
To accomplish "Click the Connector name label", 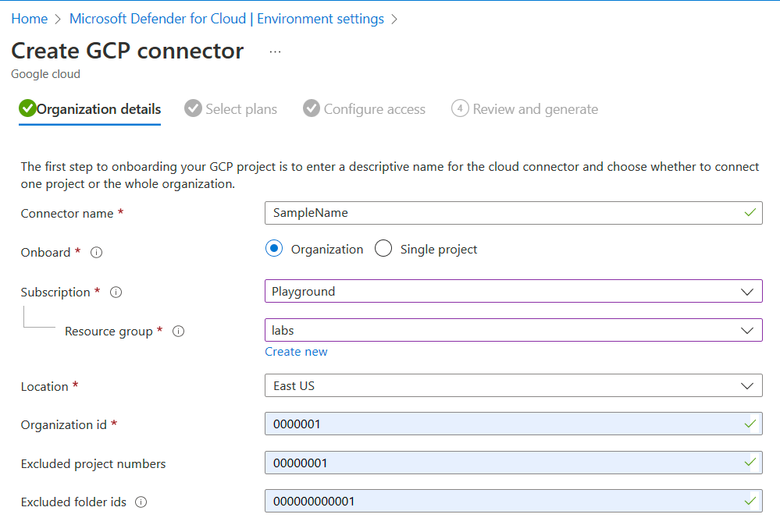I will [67, 214].
